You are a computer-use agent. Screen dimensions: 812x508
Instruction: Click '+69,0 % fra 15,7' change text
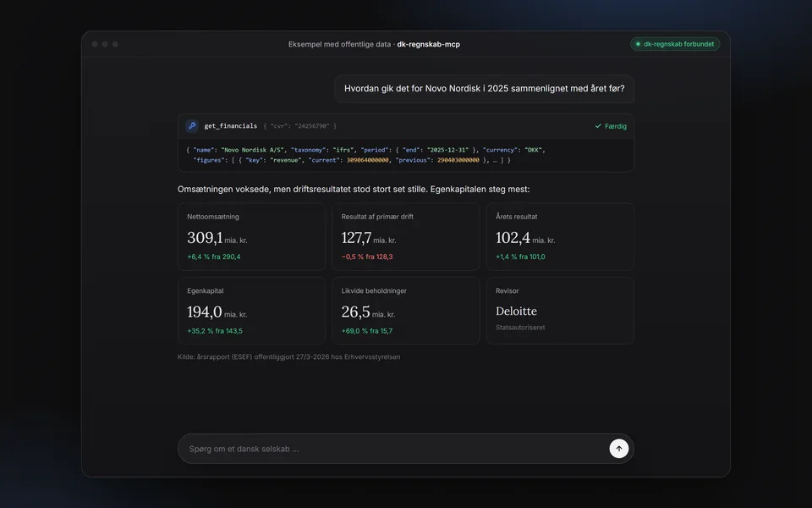pyautogui.click(x=367, y=331)
